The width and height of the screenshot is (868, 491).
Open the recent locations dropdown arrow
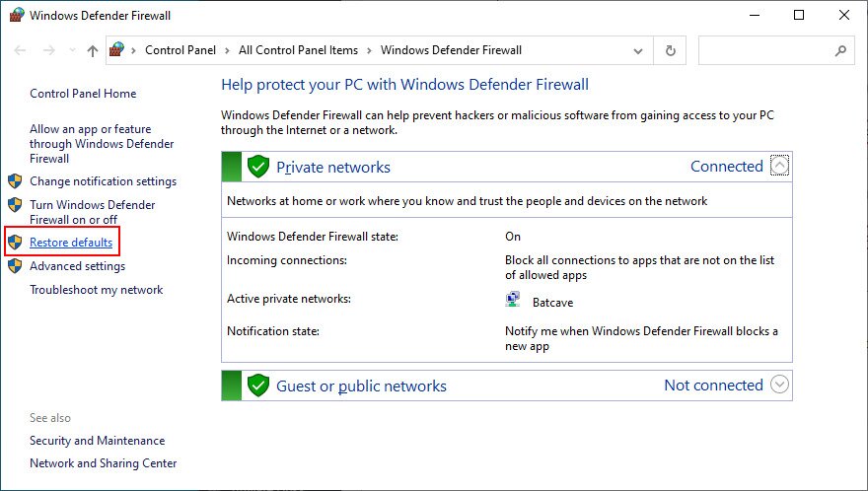pyautogui.click(x=73, y=50)
